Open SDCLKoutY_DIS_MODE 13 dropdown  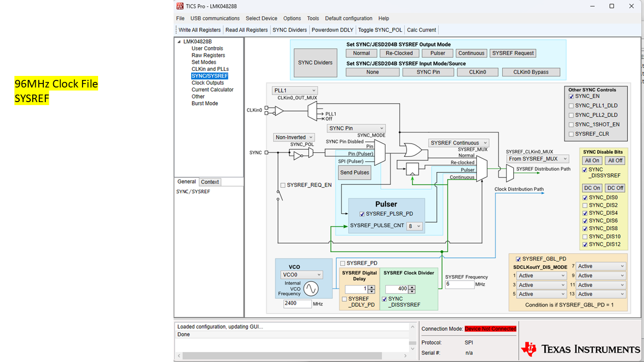[x=601, y=294]
